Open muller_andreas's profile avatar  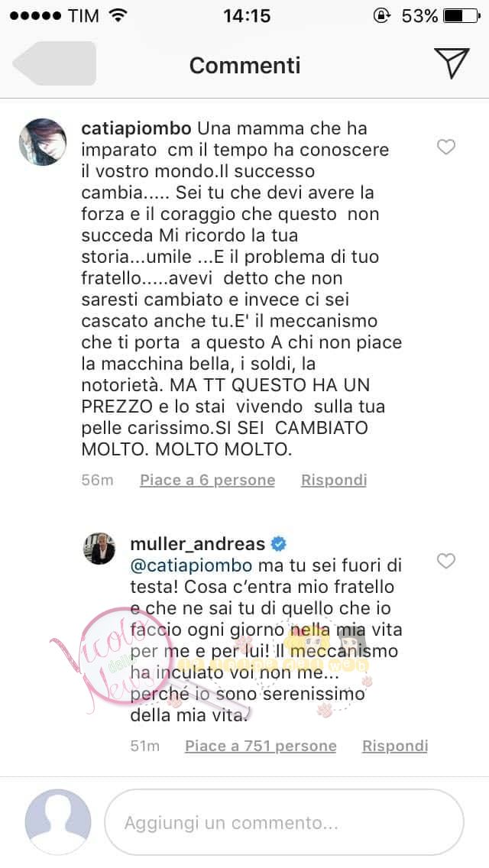click(x=99, y=549)
